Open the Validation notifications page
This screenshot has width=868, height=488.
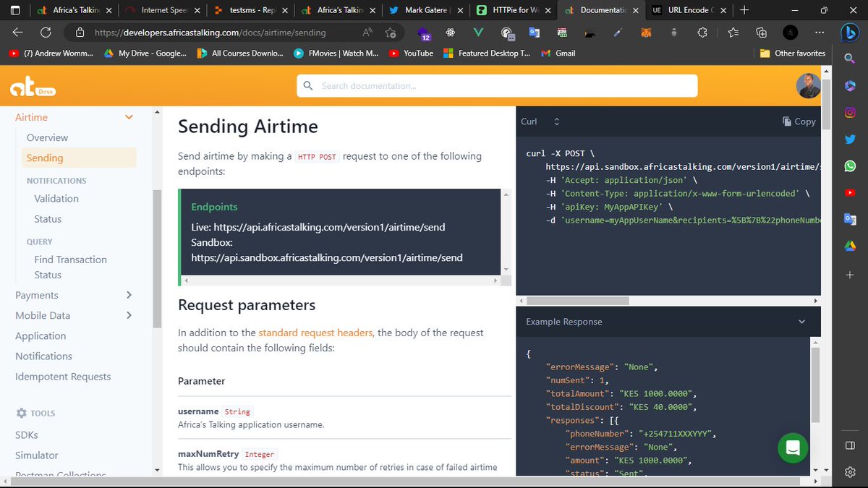pos(56,198)
